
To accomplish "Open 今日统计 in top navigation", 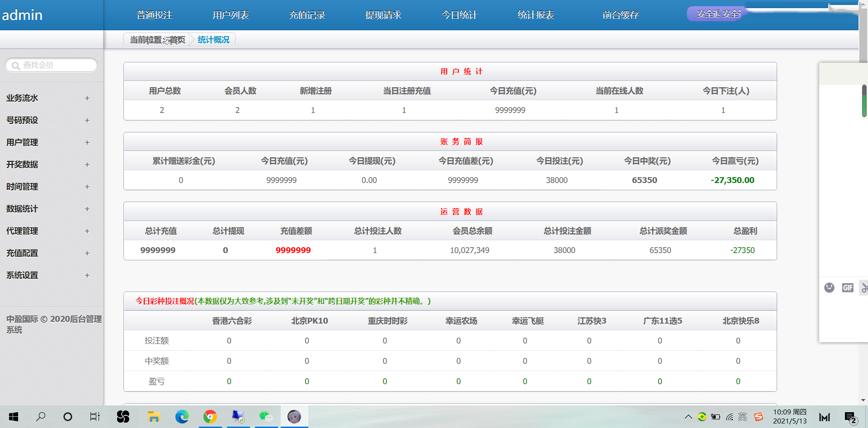I will pos(459,15).
